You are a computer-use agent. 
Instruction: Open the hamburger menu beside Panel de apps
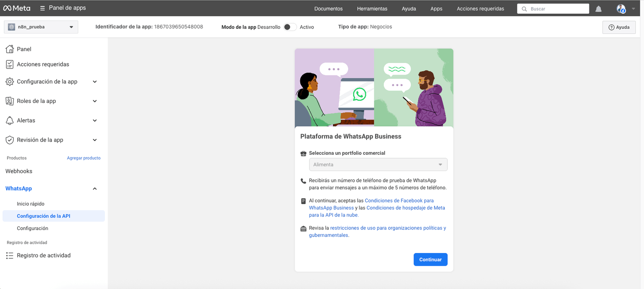pos(43,8)
